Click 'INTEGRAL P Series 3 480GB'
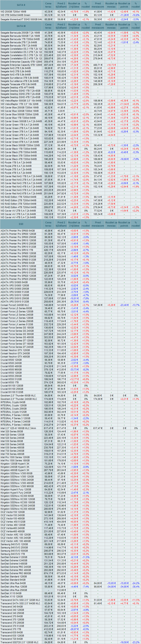Screen dimensions: 141x644 click(15, 425)
